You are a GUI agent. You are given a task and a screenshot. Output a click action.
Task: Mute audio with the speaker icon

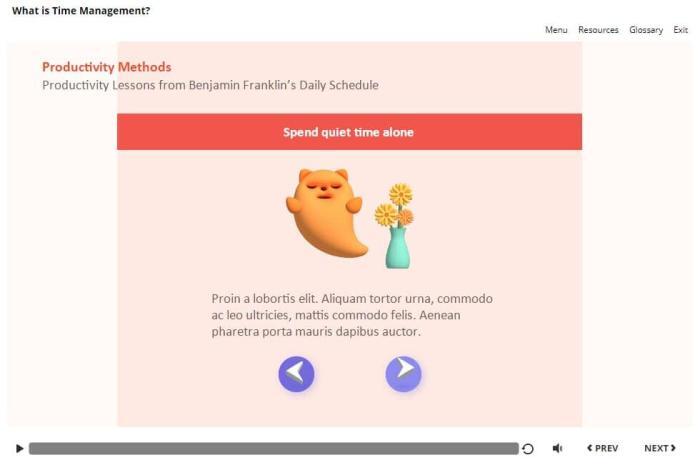pyautogui.click(x=558, y=448)
